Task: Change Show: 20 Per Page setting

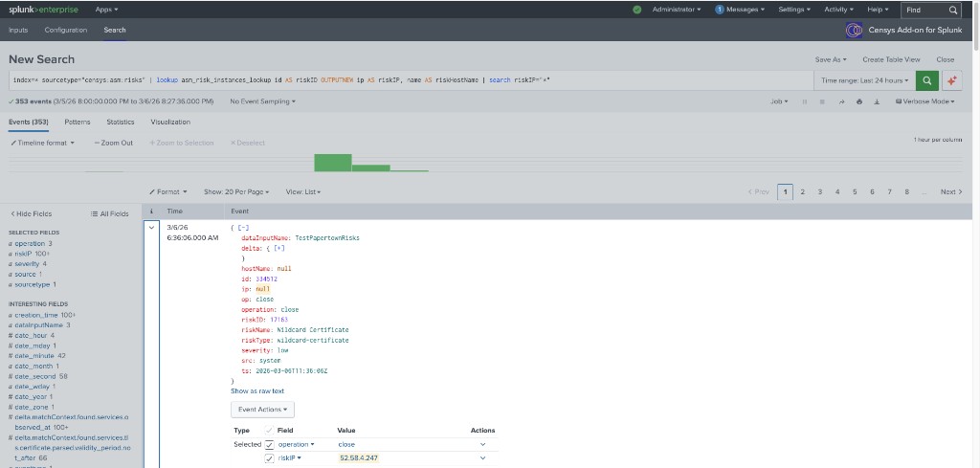Action: (236, 191)
